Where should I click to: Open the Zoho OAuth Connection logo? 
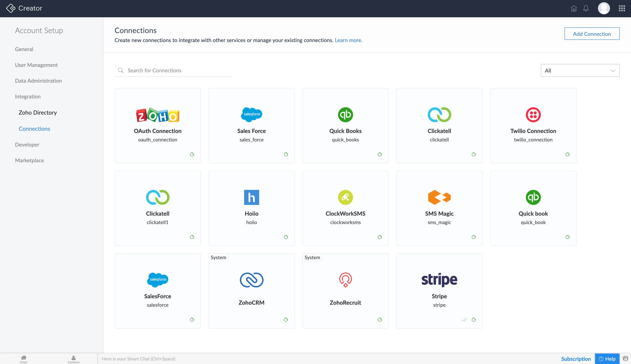click(158, 115)
